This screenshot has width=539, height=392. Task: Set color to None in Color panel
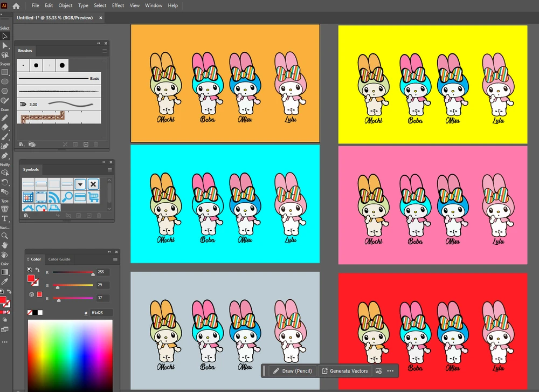(x=30, y=313)
